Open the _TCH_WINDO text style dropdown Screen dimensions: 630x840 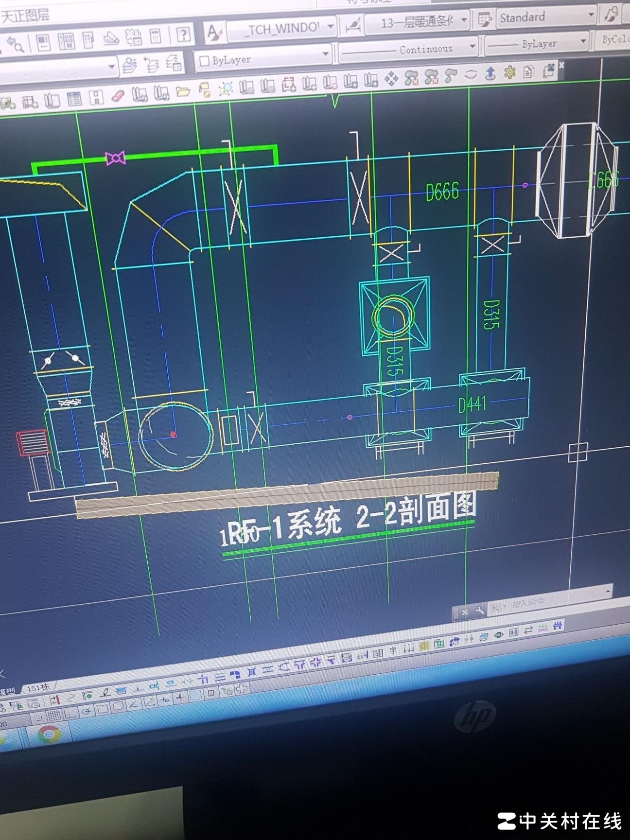click(x=282, y=29)
